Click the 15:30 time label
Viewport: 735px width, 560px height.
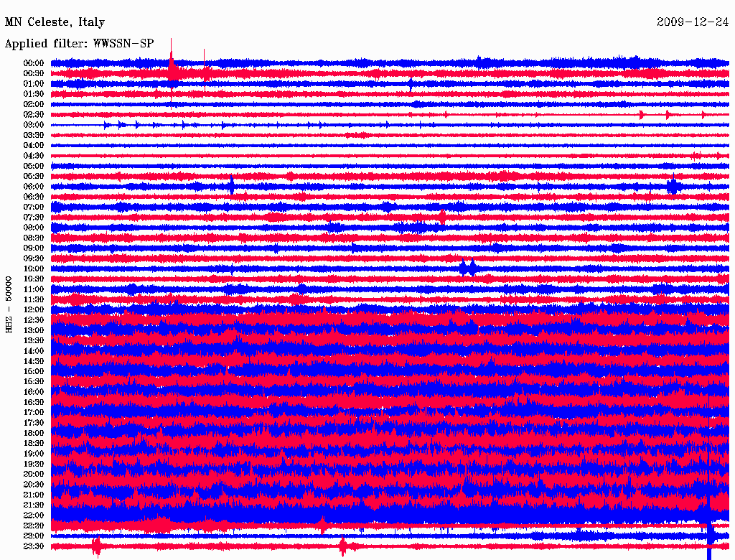(34, 382)
